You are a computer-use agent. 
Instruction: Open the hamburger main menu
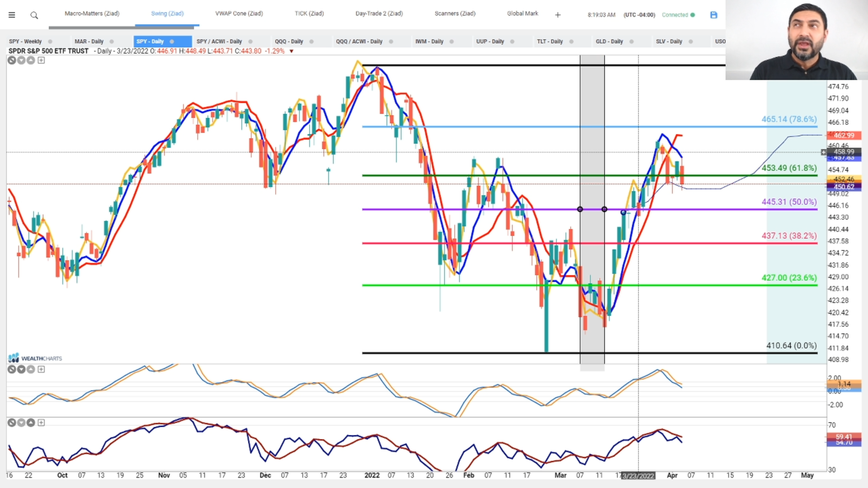tap(12, 15)
